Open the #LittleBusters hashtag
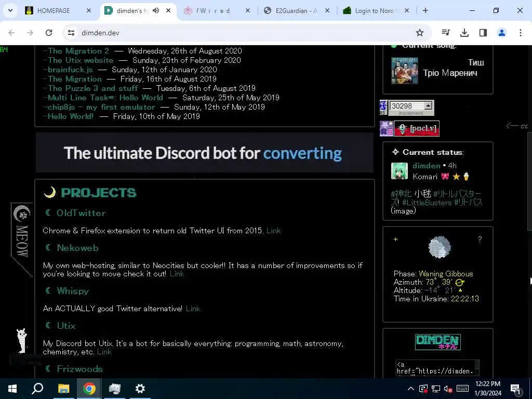 [x=427, y=203]
